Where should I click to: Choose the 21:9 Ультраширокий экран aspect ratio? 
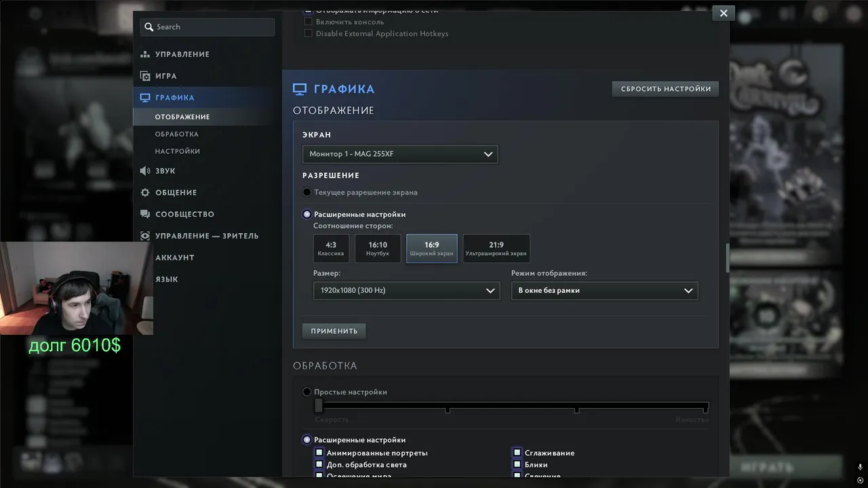tap(496, 248)
